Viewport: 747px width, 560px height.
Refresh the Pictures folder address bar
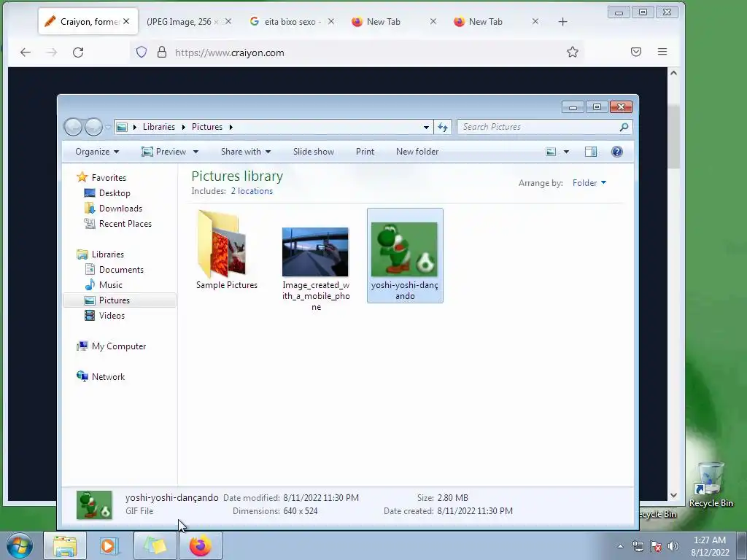point(443,127)
